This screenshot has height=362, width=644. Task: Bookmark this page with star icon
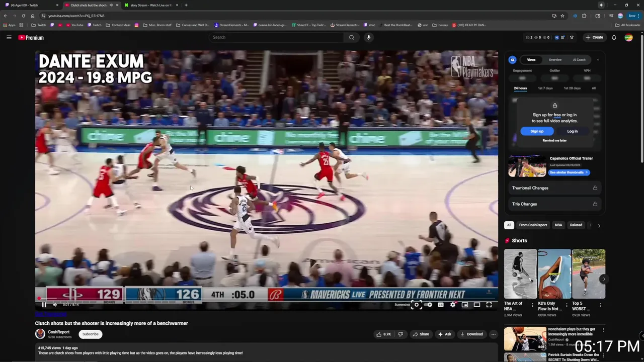click(x=562, y=16)
